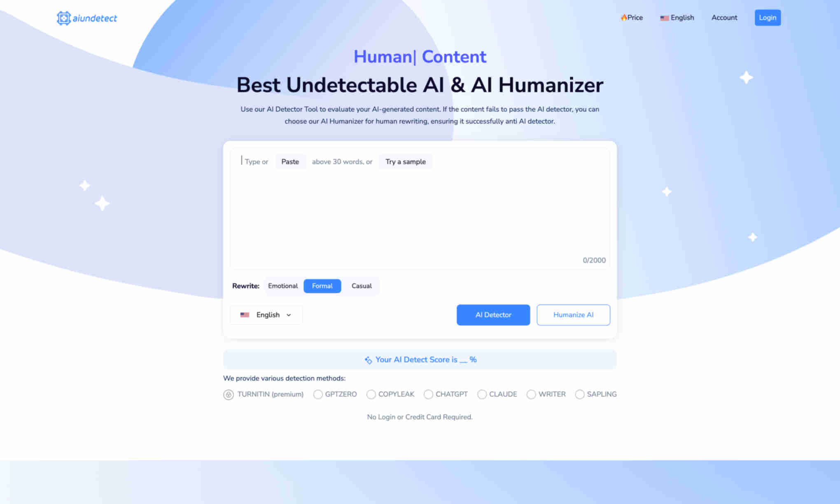Click the Humanize AI icon button
Screen dimensions: 840x504
573,315
